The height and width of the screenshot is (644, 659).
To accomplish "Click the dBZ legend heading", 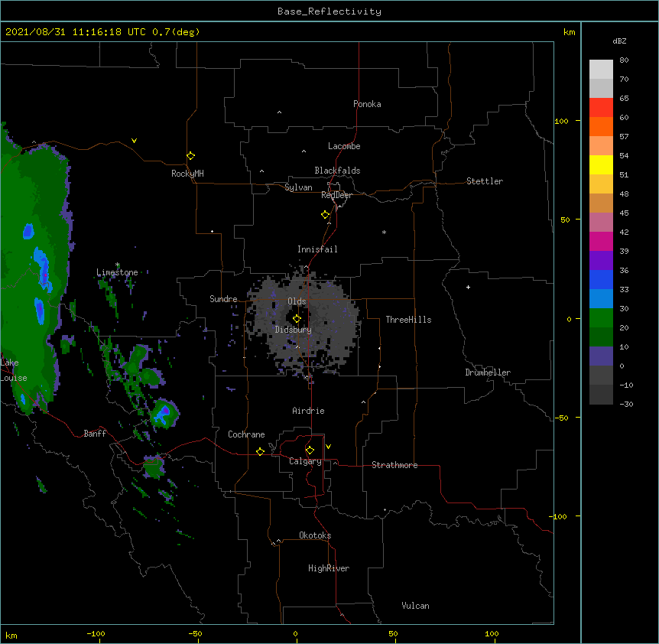I will pos(619,41).
